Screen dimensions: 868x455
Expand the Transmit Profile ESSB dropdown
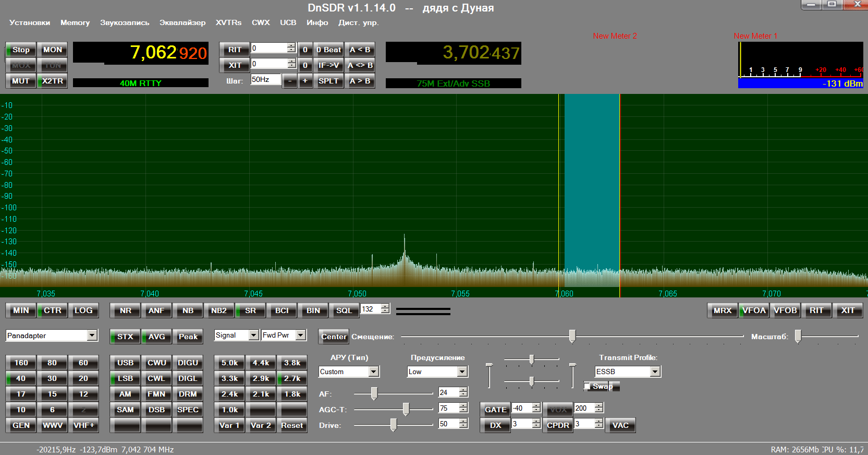point(655,372)
